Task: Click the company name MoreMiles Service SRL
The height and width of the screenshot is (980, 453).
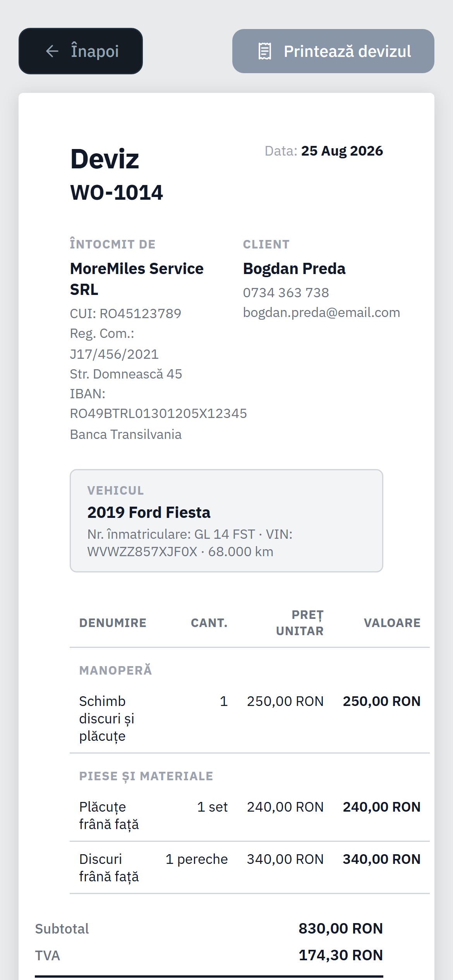Action: pyautogui.click(x=137, y=279)
